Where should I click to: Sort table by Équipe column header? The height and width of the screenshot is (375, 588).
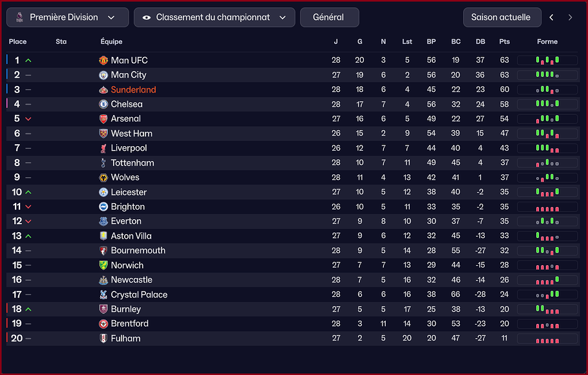pos(112,42)
